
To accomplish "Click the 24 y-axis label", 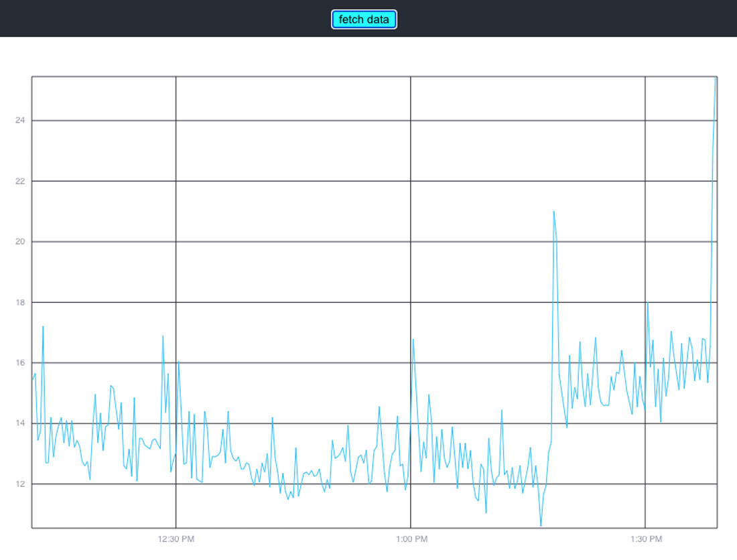I will click(19, 121).
